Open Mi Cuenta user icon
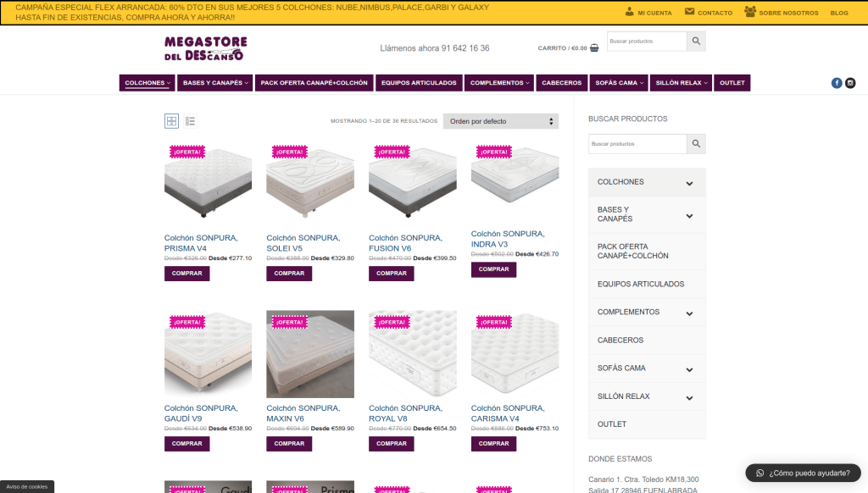 tap(630, 12)
